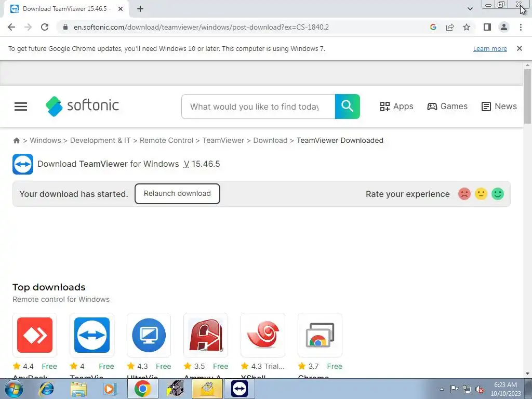Open the Learn more link
532x399 pixels.
pyautogui.click(x=490, y=49)
